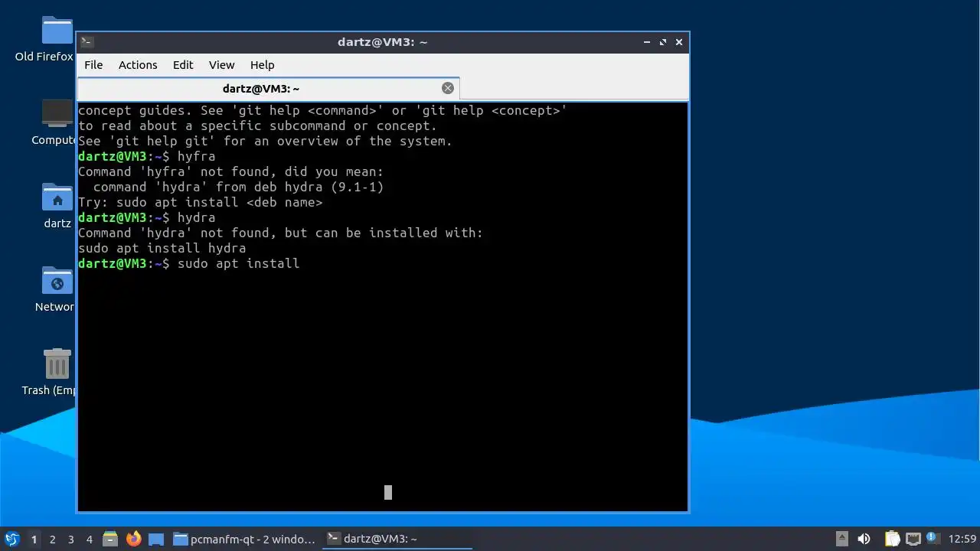Switch to workspace 1

34,540
